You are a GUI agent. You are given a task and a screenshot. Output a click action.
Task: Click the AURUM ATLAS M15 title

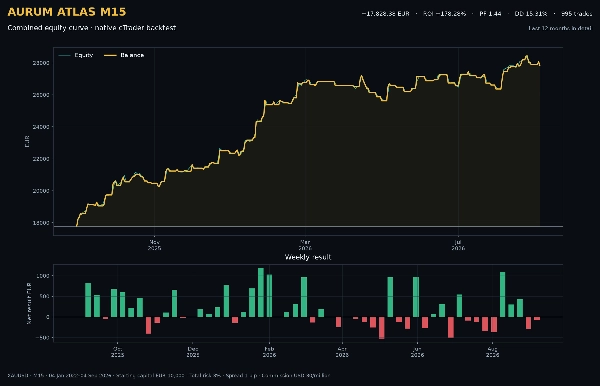(67, 12)
